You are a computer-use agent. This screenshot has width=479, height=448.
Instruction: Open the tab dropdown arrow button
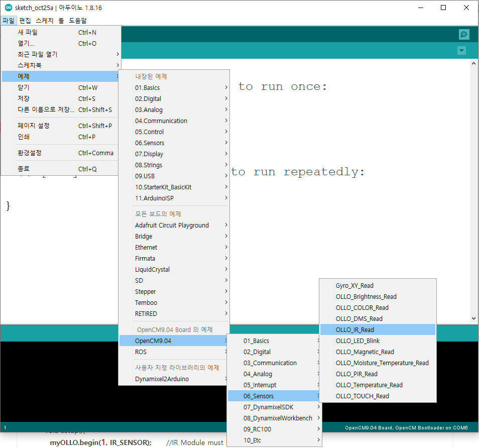click(461, 50)
